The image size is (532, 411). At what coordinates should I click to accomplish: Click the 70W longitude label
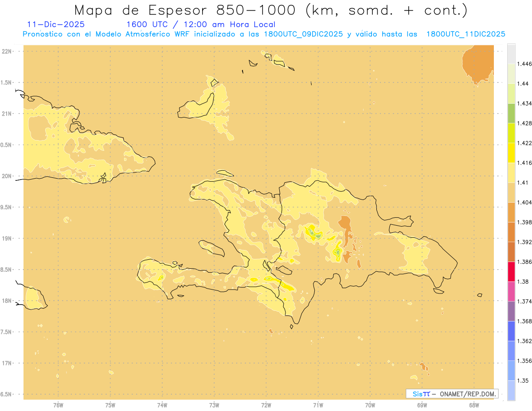click(370, 405)
